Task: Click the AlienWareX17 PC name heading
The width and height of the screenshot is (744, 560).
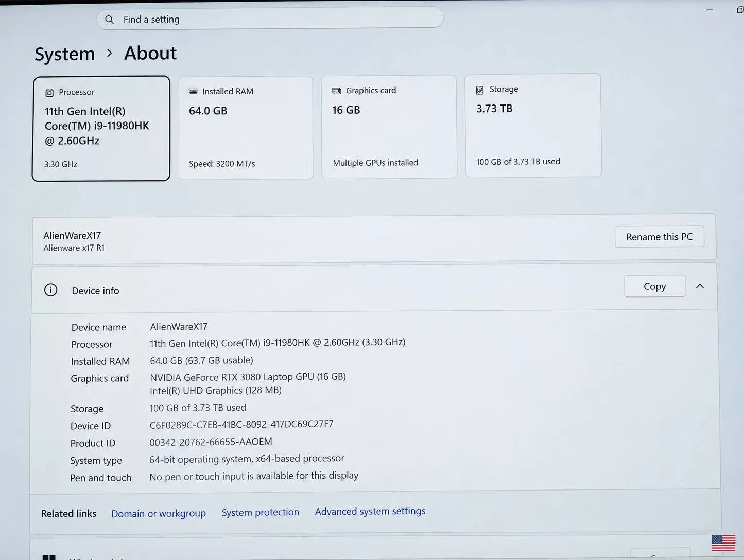Action: [x=72, y=235]
